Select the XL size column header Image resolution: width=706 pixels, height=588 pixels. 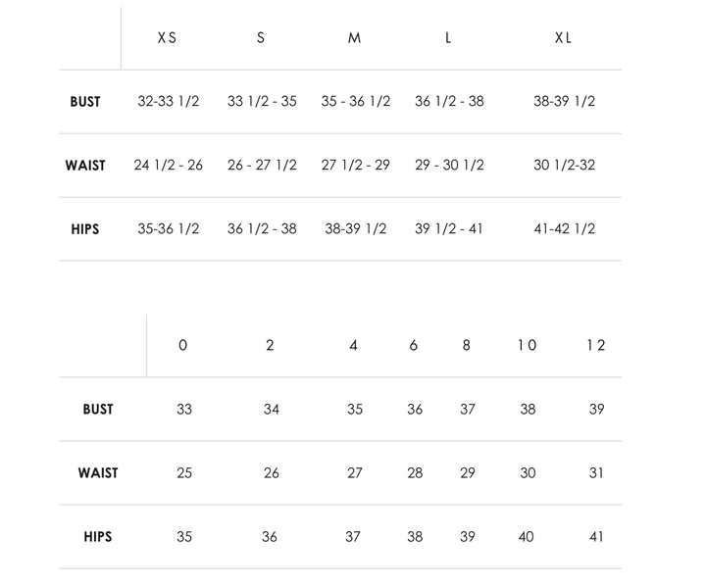[x=563, y=38]
